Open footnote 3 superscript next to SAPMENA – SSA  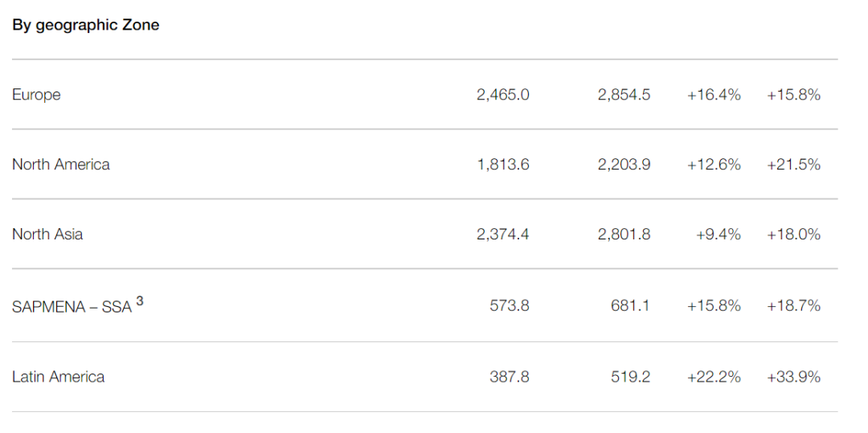[x=140, y=301]
